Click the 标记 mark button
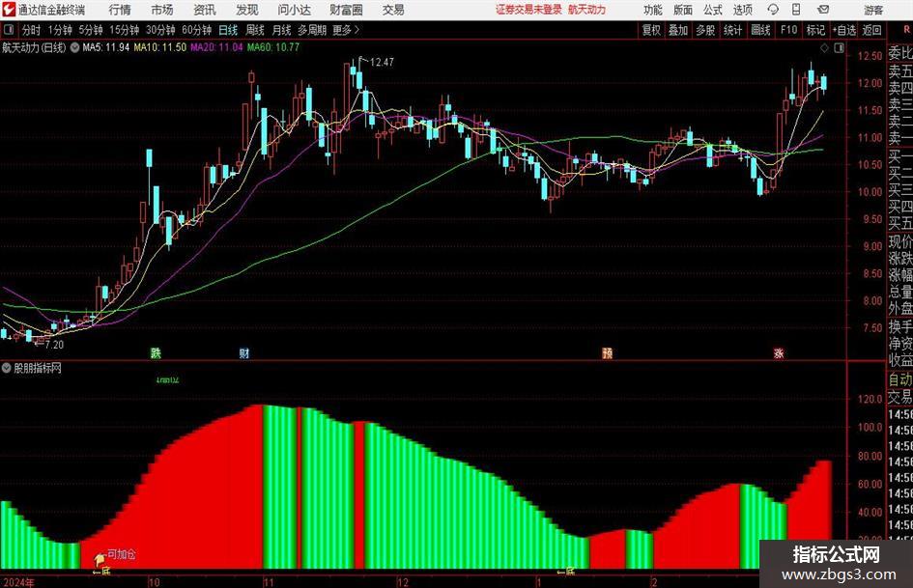The width and height of the screenshot is (913, 588). point(815,30)
